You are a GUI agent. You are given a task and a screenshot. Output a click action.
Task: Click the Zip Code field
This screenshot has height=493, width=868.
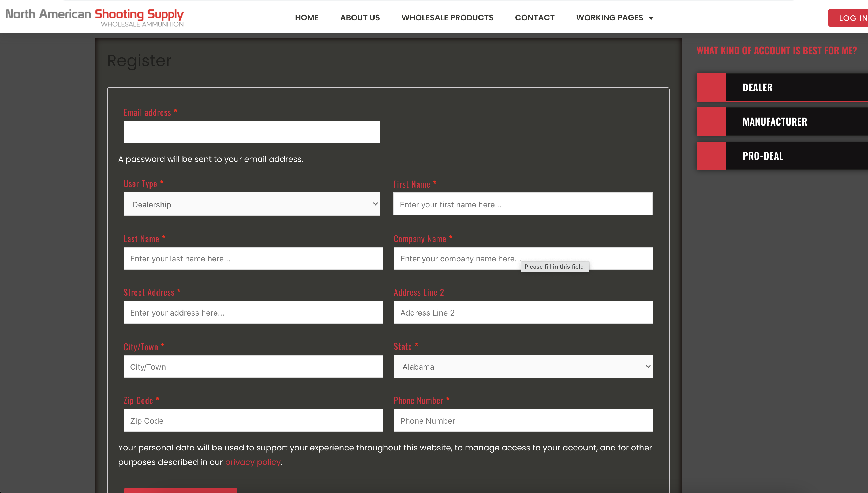253,420
